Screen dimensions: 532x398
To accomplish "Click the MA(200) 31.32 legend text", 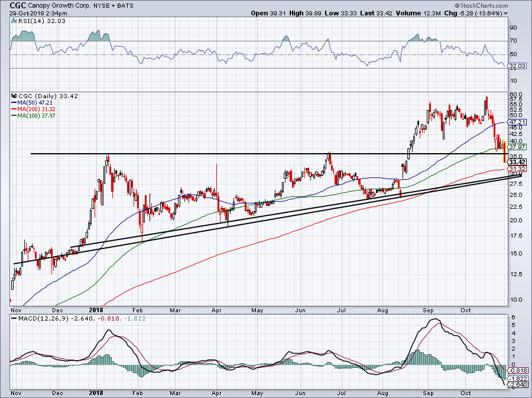I will [x=37, y=109].
